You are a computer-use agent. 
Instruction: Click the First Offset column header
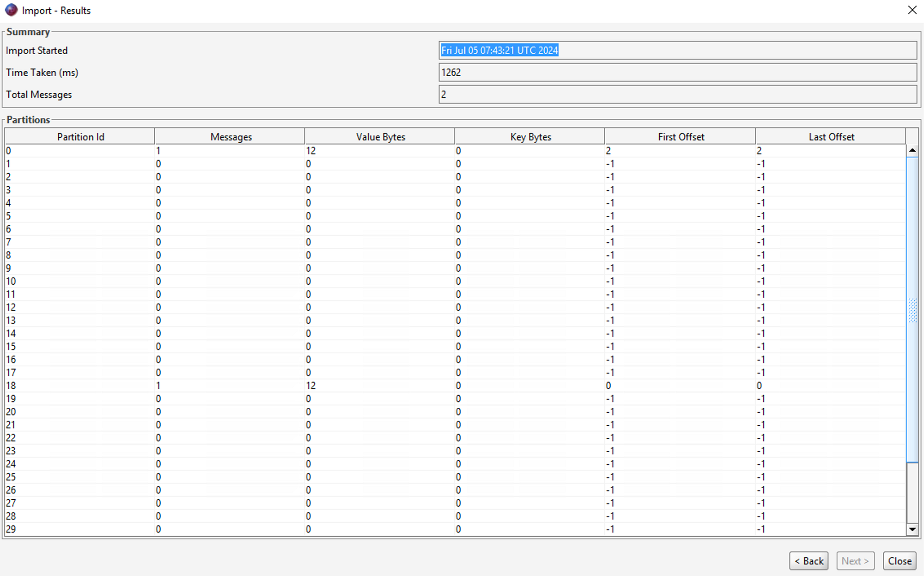point(680,136)
